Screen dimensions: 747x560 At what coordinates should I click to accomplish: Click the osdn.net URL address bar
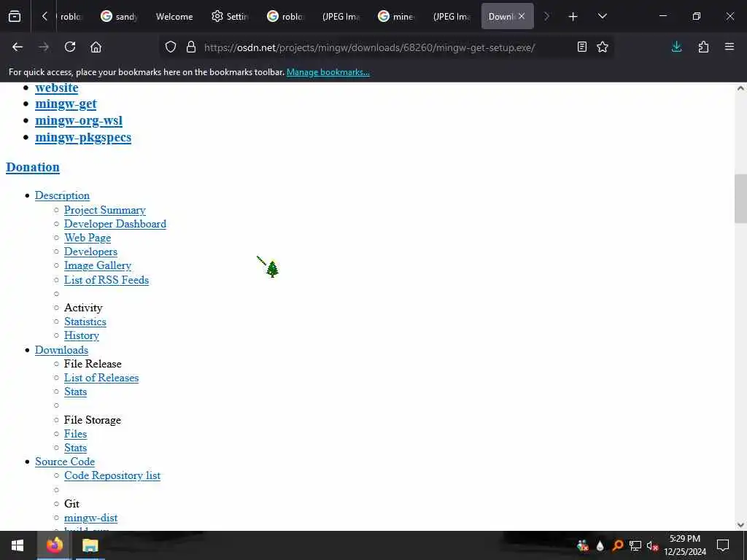click(370, 47)
